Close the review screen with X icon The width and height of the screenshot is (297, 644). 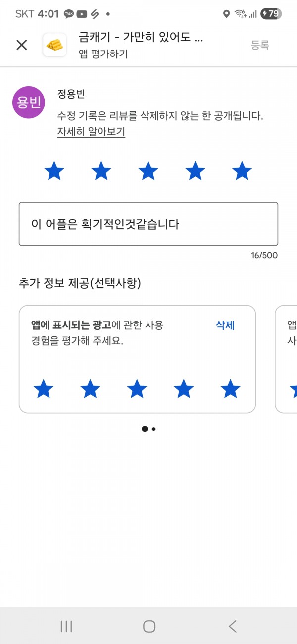tap(22, 45)
